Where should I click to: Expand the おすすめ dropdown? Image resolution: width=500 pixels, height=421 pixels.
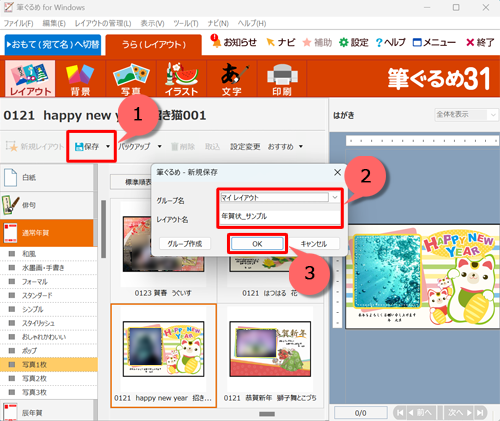(285, 146)
